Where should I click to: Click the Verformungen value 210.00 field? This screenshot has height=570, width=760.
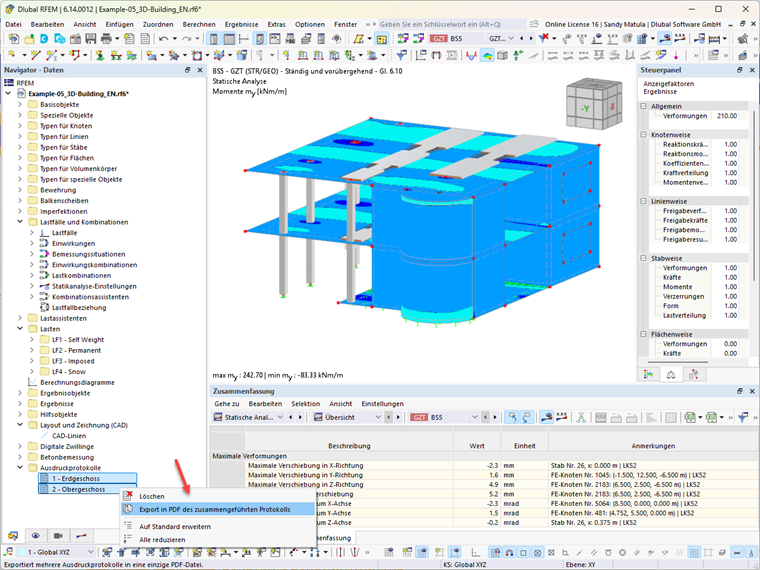pos(726,116)
